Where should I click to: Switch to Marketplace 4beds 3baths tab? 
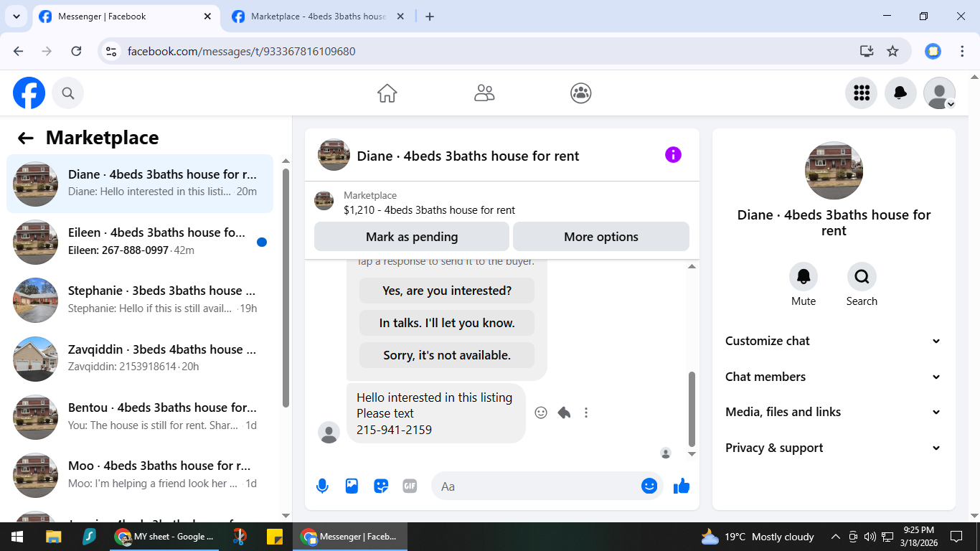319,17
